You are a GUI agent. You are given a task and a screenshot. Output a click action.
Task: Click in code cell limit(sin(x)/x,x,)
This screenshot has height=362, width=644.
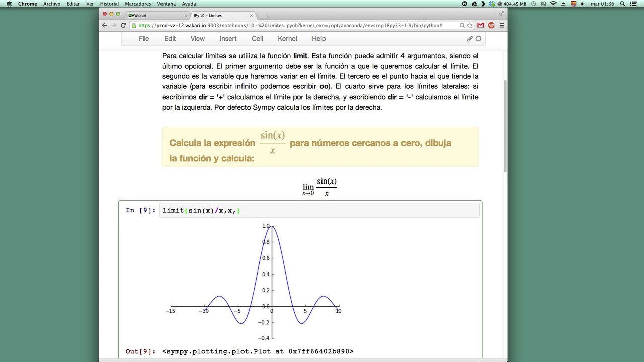[319, 210]
